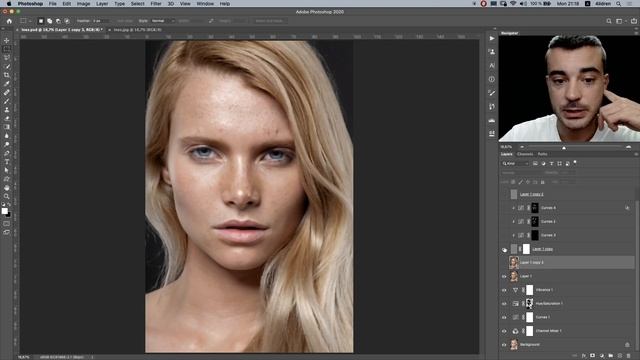640x360 pixels.
Task: Select the Crop tool
Action: 7,75
